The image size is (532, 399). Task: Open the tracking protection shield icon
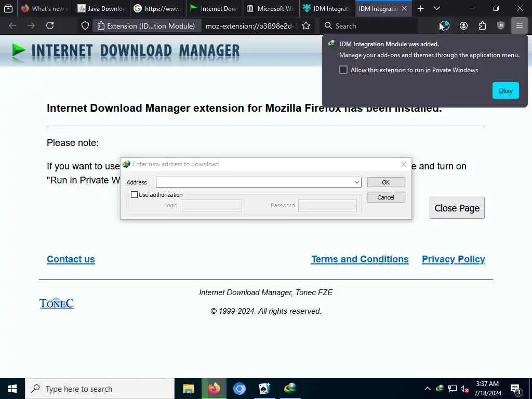(85, 26)
